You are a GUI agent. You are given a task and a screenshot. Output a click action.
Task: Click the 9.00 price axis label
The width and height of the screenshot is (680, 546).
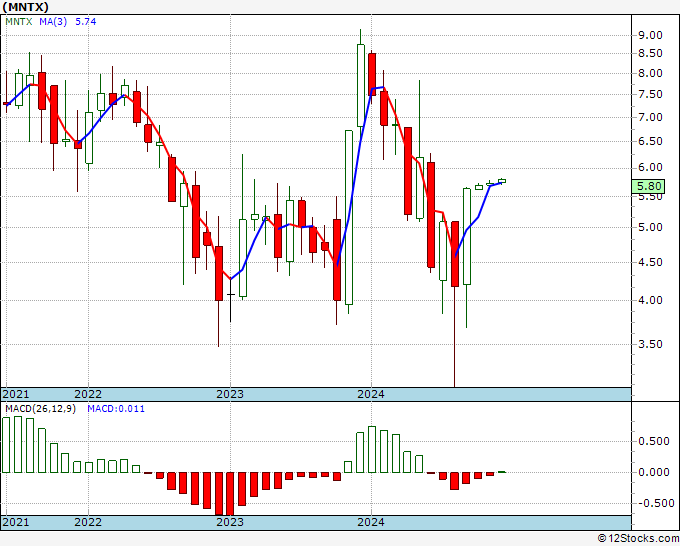click(650, 35)
